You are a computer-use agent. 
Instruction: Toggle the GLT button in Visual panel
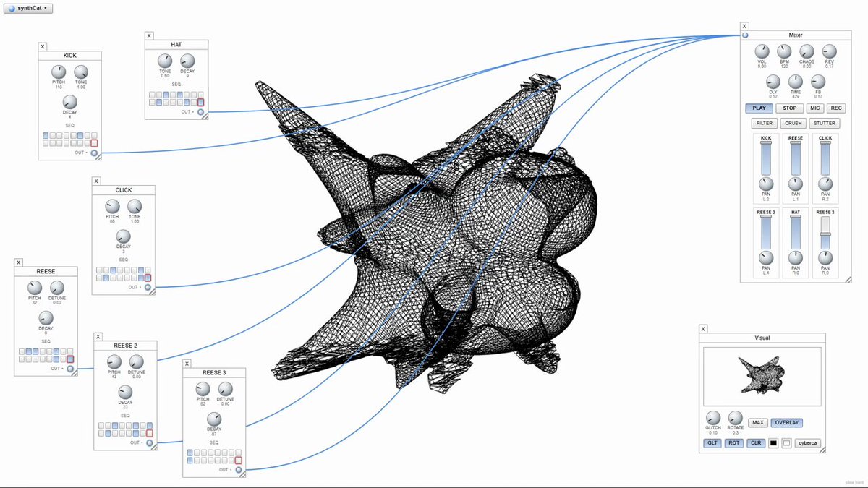pyautogui.click(x=712, y=443)
